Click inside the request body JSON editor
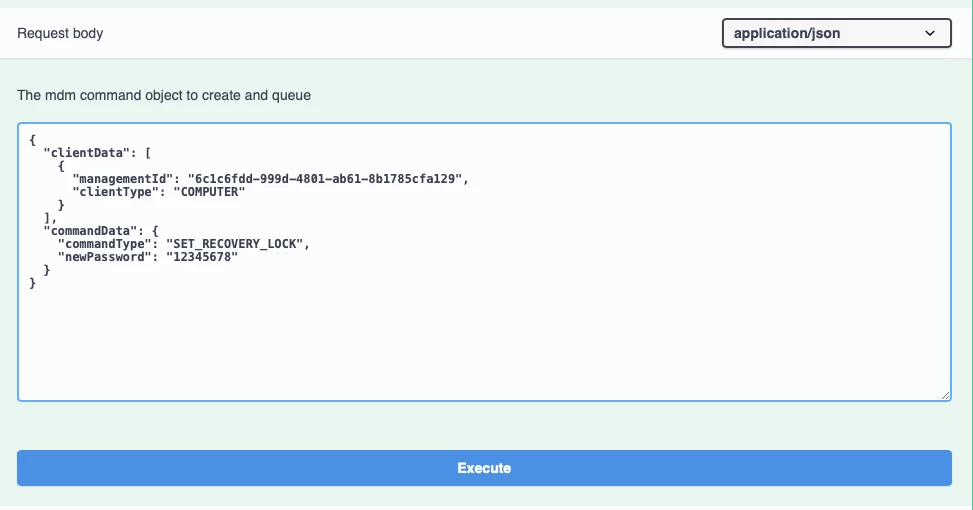This screenshot has height=510, width=973. [484, 262]
